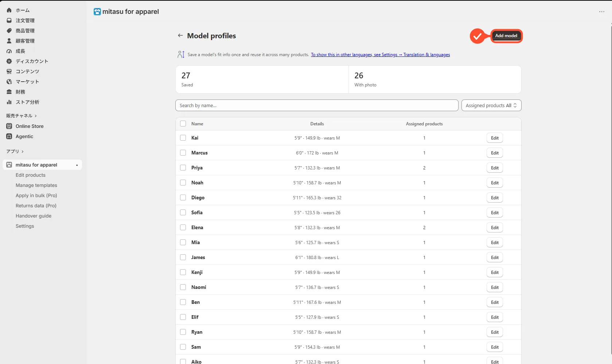Screen dimensions: 612x364
Task: Check the box for Marcus
Action: coord(183,153)
